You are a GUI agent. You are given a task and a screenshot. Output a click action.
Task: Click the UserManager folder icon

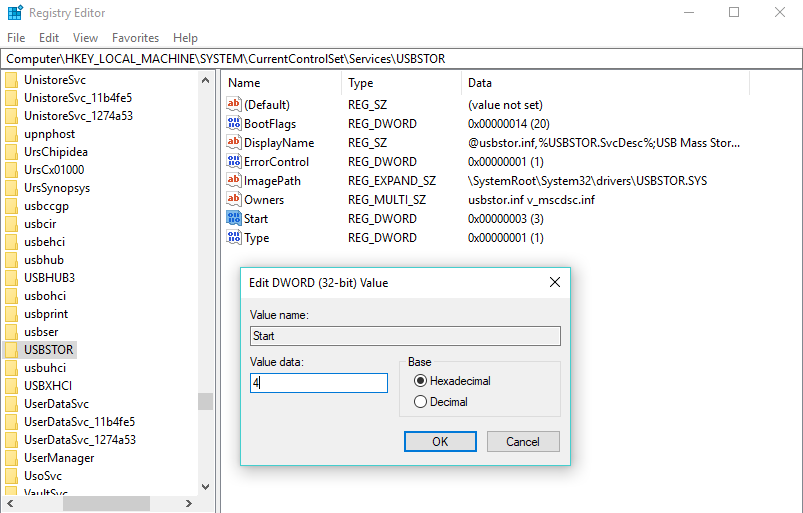pyautogui.click(x=11, y=458)
